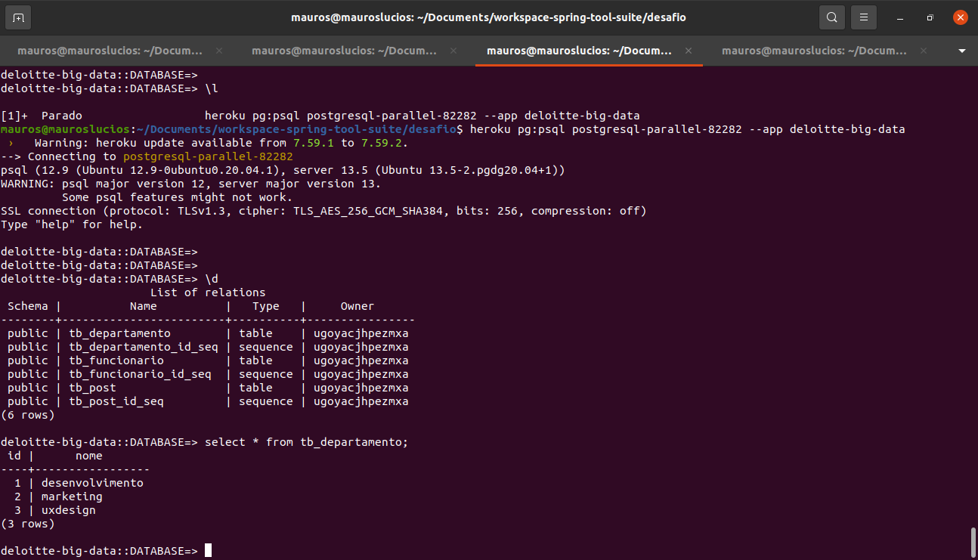Screen dimensions: 978x560
Task: Open the hamburger menu
Action: click(863, 17)
